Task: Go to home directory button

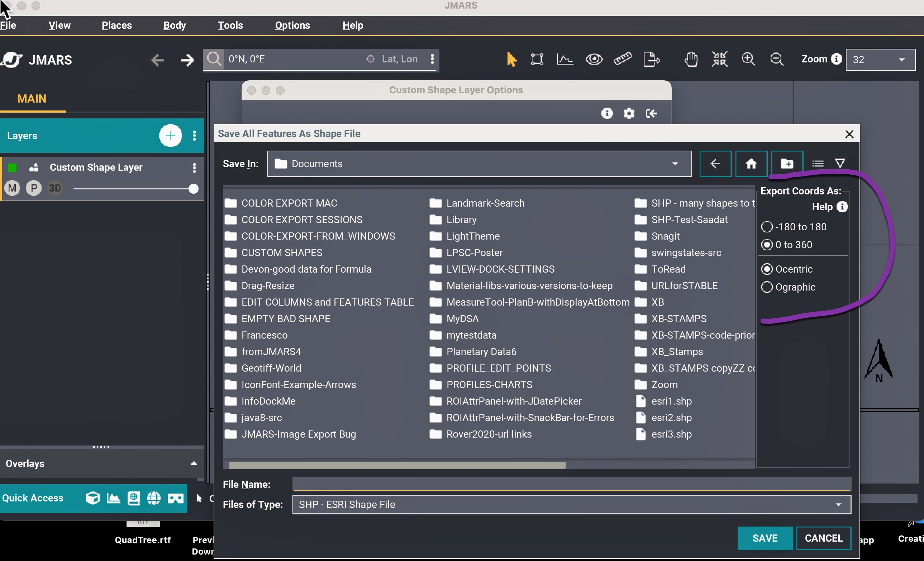Action: tap(751, 164)
